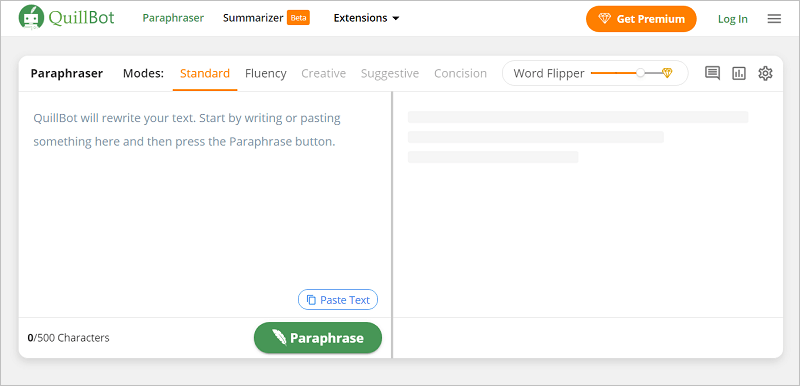800x386 pixels.
Task: Select the Creative mode tab
Action: pos(323,73)
